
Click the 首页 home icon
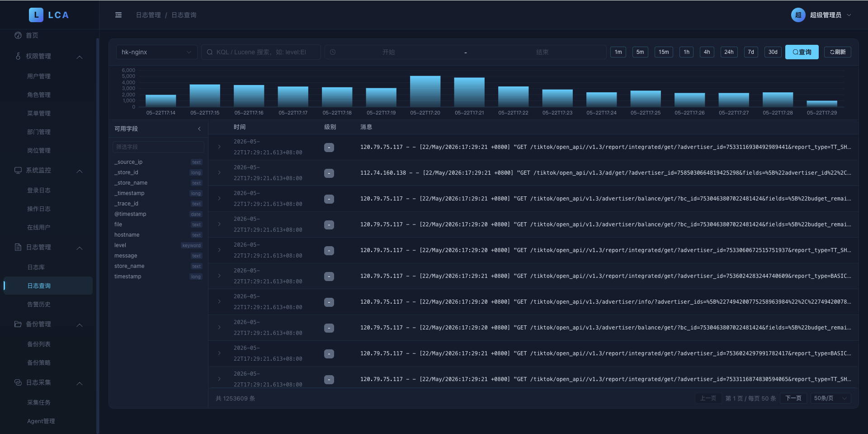18,35
